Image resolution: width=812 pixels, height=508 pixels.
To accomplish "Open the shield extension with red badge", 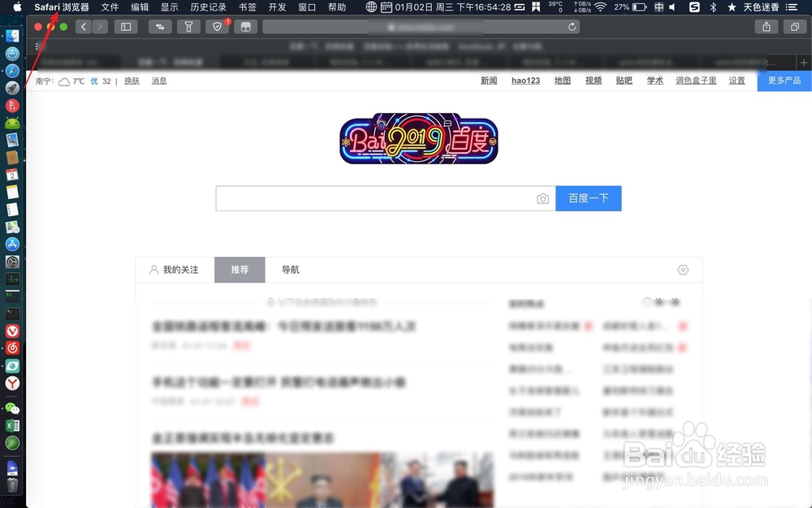I will tap(218, 27).
